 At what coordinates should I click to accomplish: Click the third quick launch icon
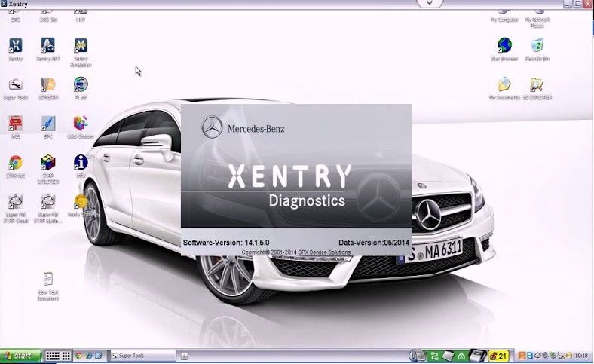click(x=99, y=356)
